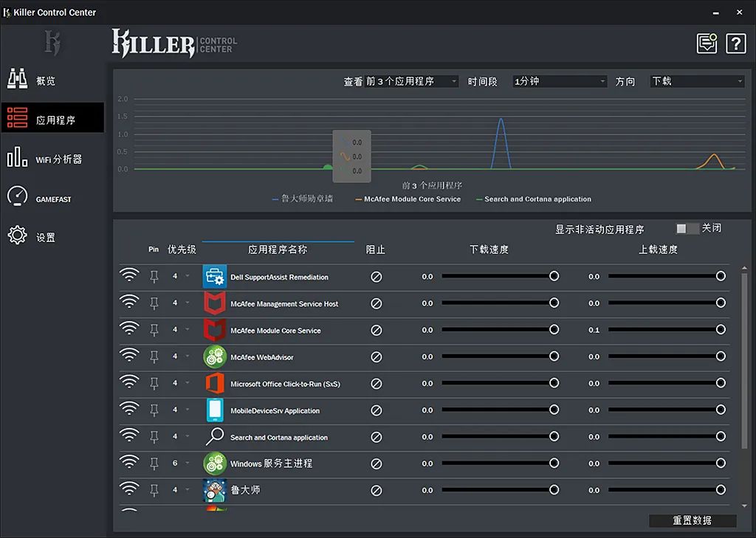
Task: Pin McAfee WebAdvisor app
Action: click(154, 356)
